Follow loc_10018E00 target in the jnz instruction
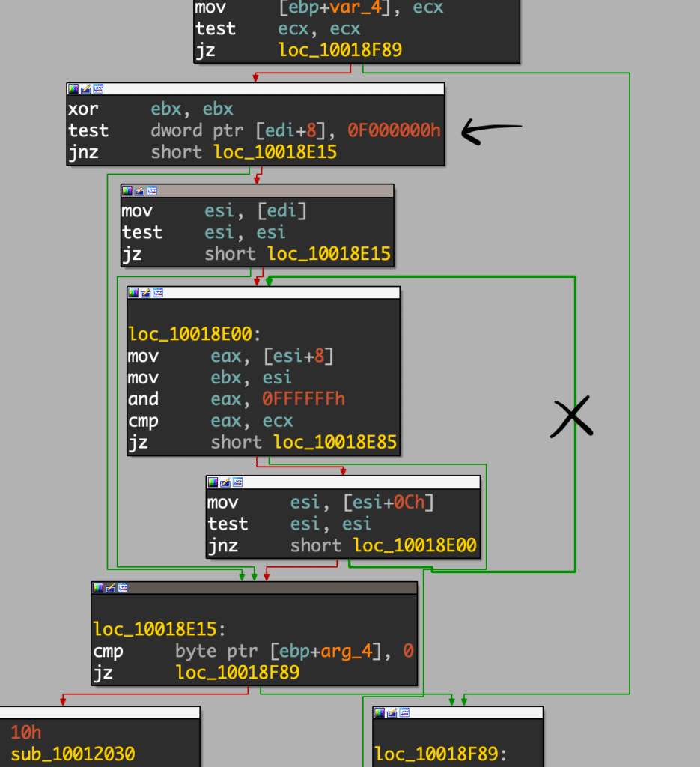This screenshot has width=700, height=767. (x=414, y=545)
